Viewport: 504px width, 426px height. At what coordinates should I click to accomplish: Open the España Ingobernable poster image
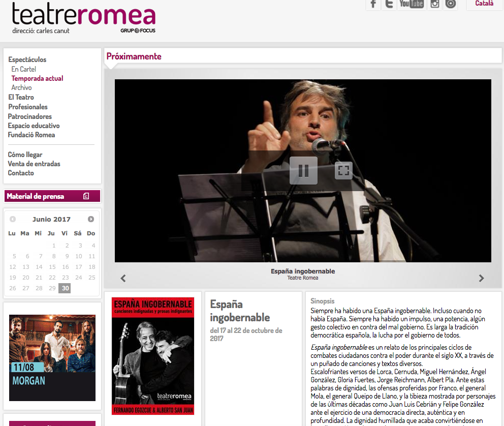(x=153, y=356)
